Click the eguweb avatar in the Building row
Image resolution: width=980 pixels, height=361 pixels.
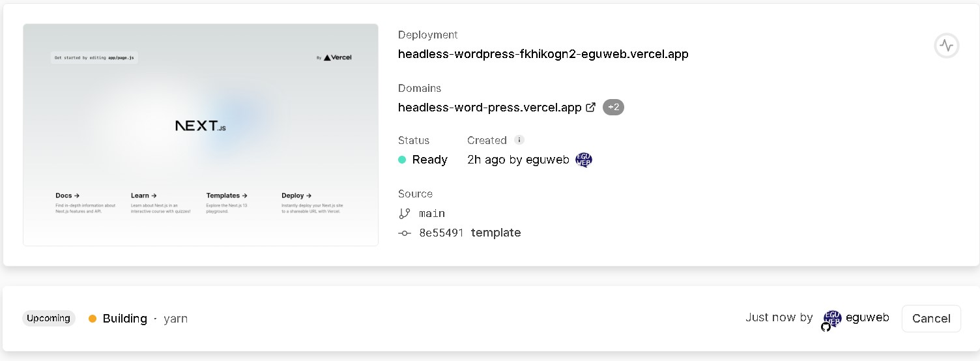[x=832, y=319]
